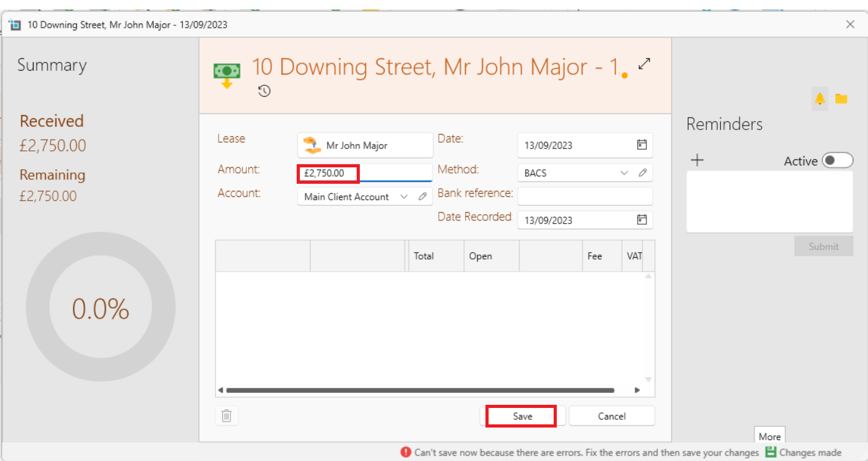
Task: Click the "Changes made" status text
Action: coord(811,452)
